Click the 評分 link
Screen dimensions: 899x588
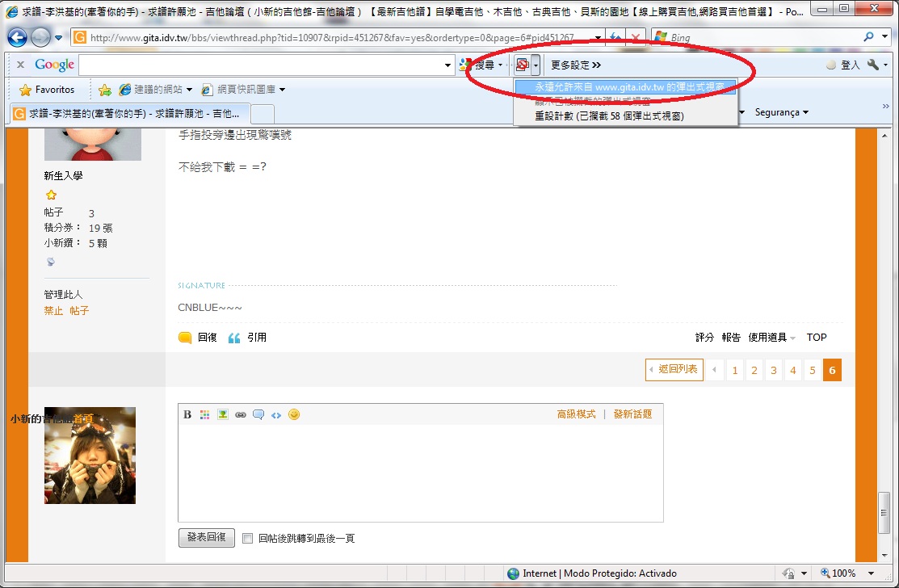pyautogui.click(x=704, y=338)
